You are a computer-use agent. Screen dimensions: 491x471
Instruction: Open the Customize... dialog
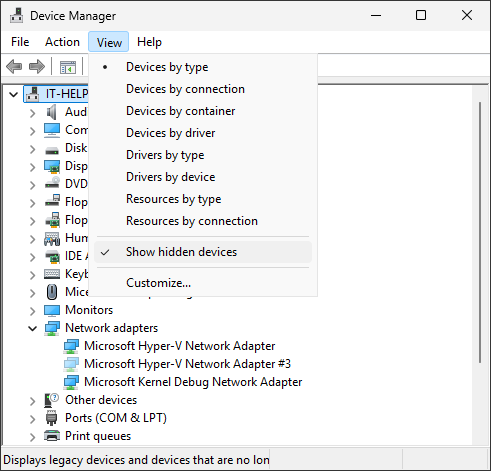click(x=203, y=283)
